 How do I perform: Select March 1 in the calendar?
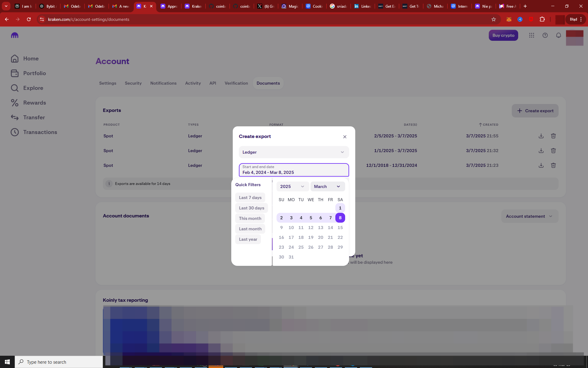[x=340, y=208]
